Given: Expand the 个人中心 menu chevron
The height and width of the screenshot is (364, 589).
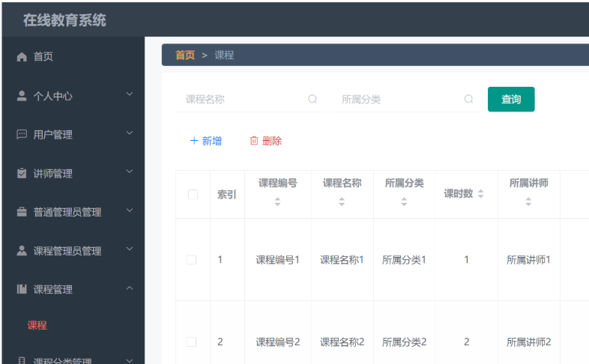Looking at the screenshot, I should (130, 94).
